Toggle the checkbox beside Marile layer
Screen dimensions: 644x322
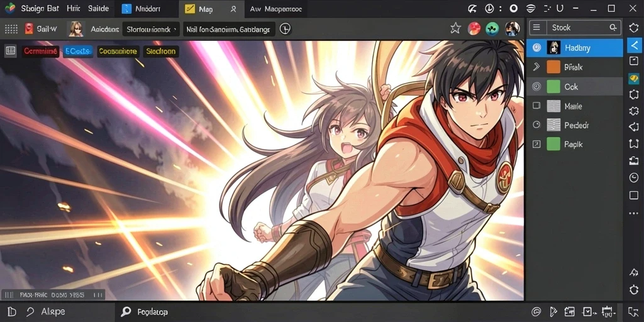click(x=536, y=106)
